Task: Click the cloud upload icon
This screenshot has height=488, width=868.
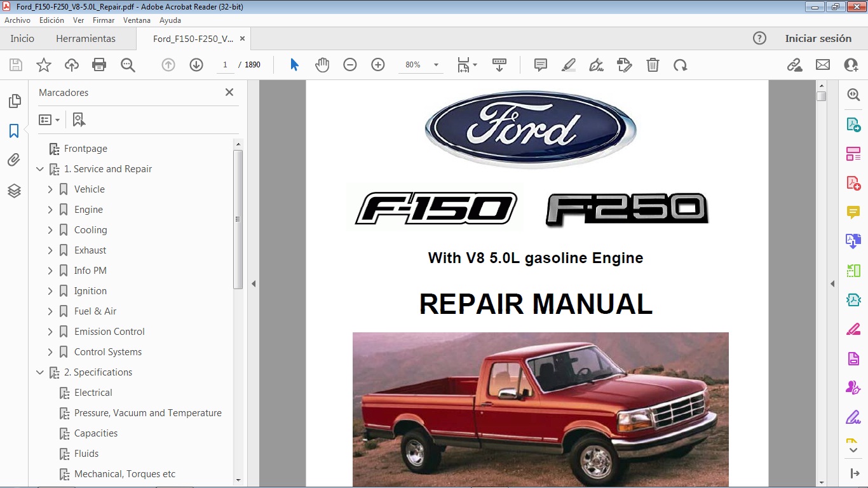Action: point(72,65)
